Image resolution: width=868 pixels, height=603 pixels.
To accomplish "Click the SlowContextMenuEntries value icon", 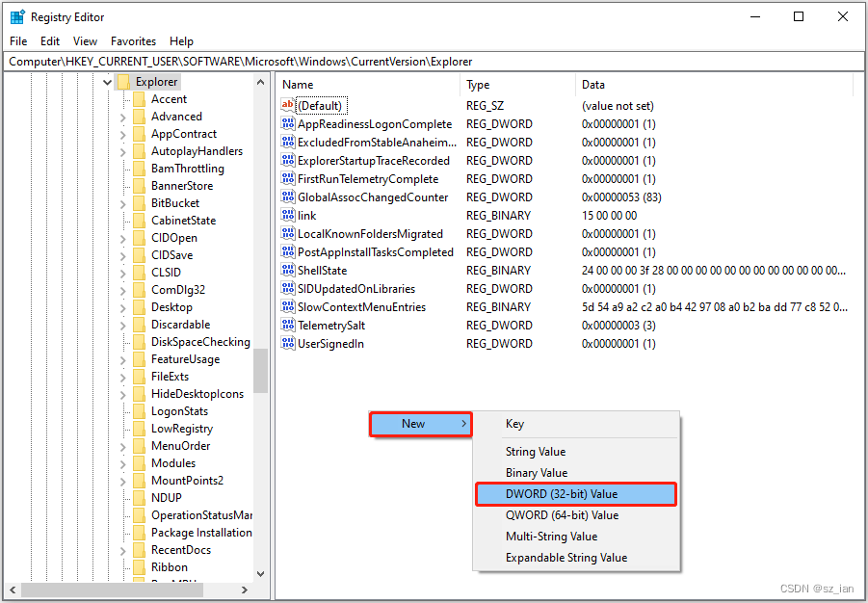I will click(288, 306).
